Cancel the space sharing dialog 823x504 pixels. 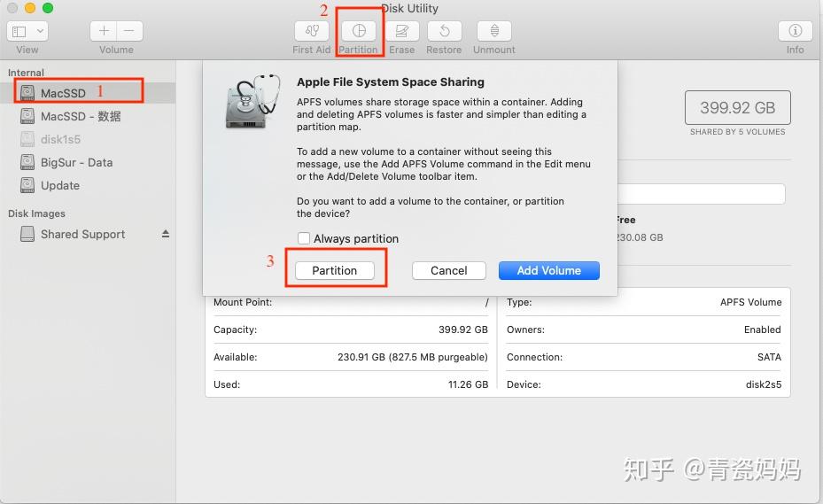449,270
